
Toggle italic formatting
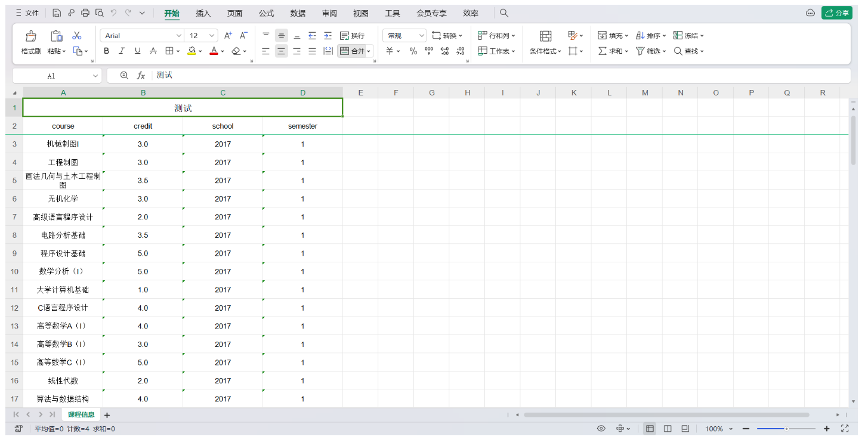point(122,51)
